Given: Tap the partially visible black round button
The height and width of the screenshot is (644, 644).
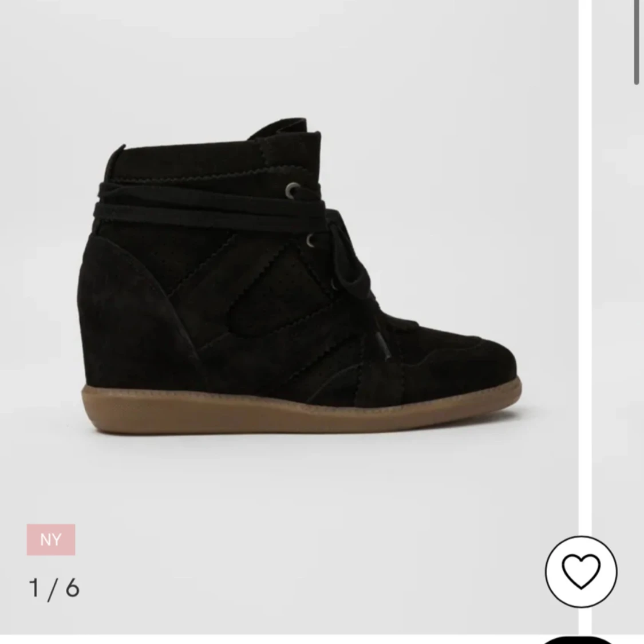Looking at the screenshot, I should (579, 641).
